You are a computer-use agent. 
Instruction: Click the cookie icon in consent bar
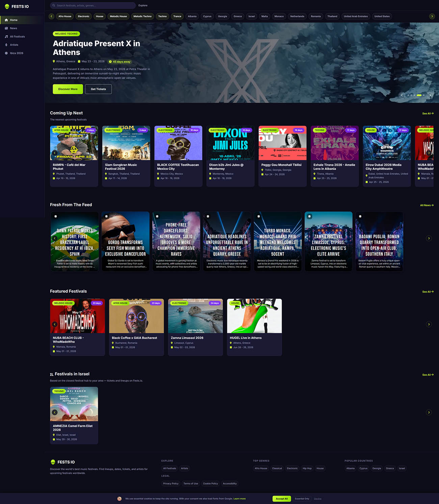click(x=119, y=499)
